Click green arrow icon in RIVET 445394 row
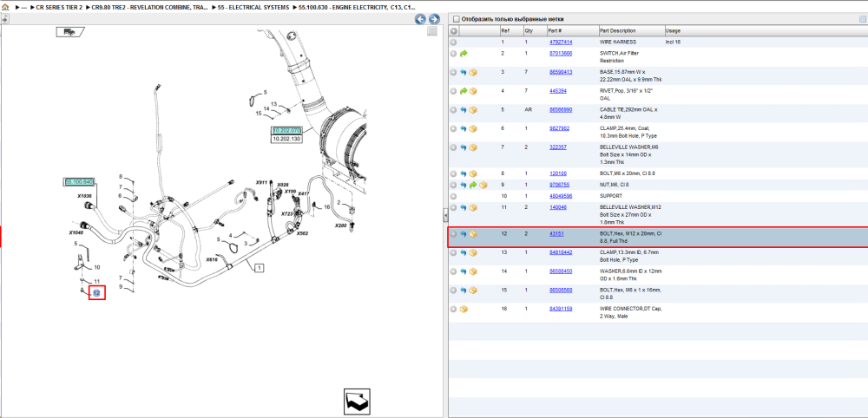This screenshot has height=418, width=868. pyautogui.click(x=464, y=91)
